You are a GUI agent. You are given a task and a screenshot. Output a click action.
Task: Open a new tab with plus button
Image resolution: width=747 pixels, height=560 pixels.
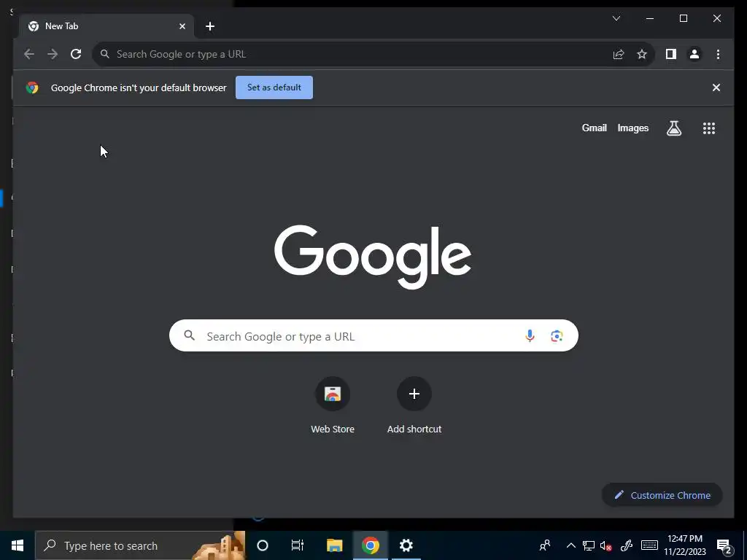tap(209, 26)
